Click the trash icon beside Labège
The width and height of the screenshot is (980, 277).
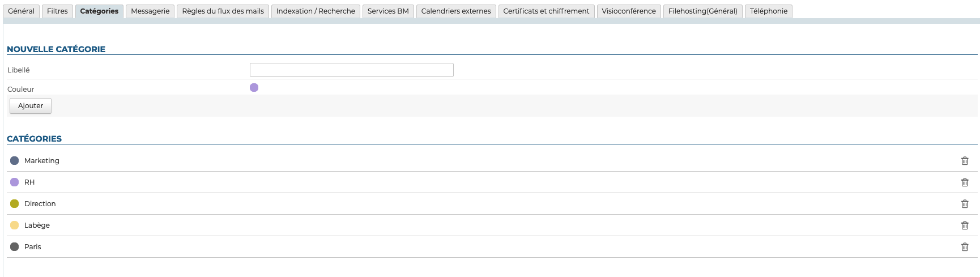pos(965,225)
